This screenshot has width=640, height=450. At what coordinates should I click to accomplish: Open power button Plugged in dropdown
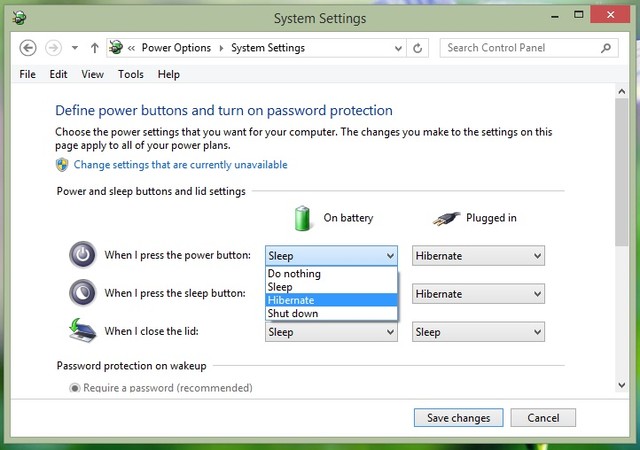click(x=478, y=256)
